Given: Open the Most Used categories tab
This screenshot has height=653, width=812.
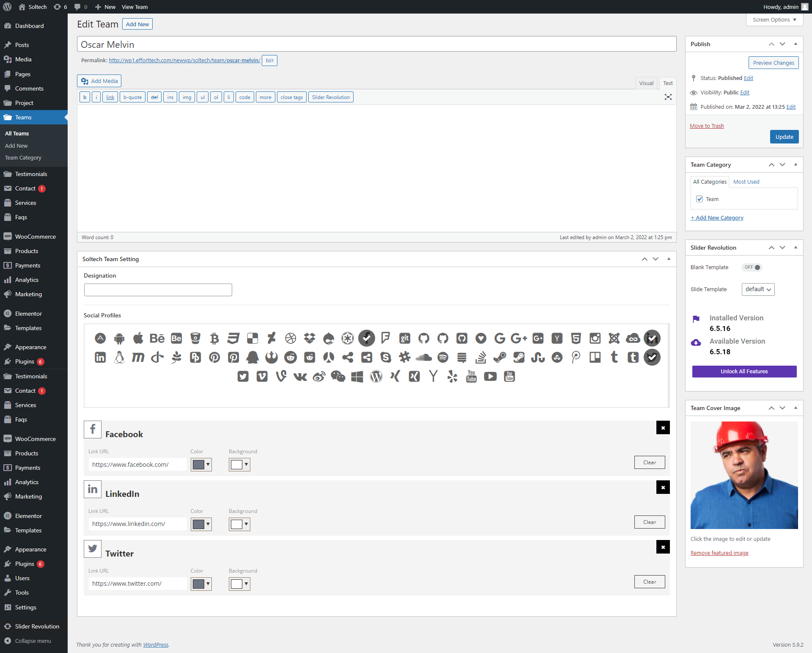Looking at the screenshot, I should (x=746, y=182).
